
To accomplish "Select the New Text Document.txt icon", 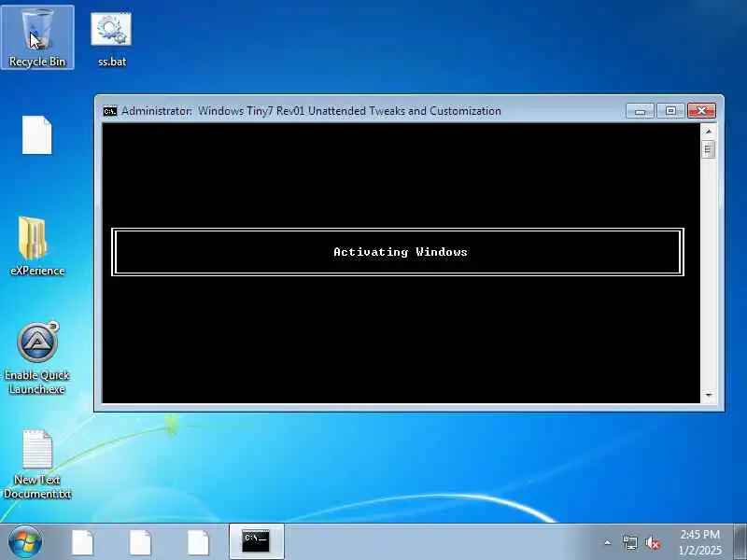I will 37,464.
